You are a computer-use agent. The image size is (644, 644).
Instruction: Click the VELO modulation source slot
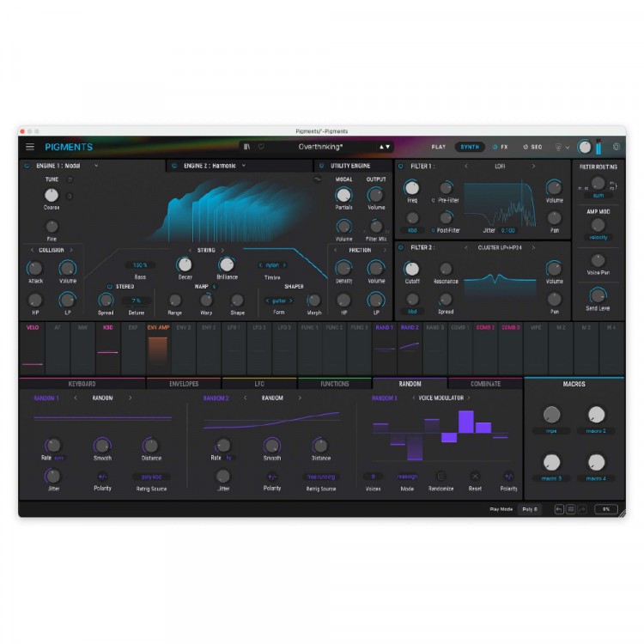tap(33, 347)
